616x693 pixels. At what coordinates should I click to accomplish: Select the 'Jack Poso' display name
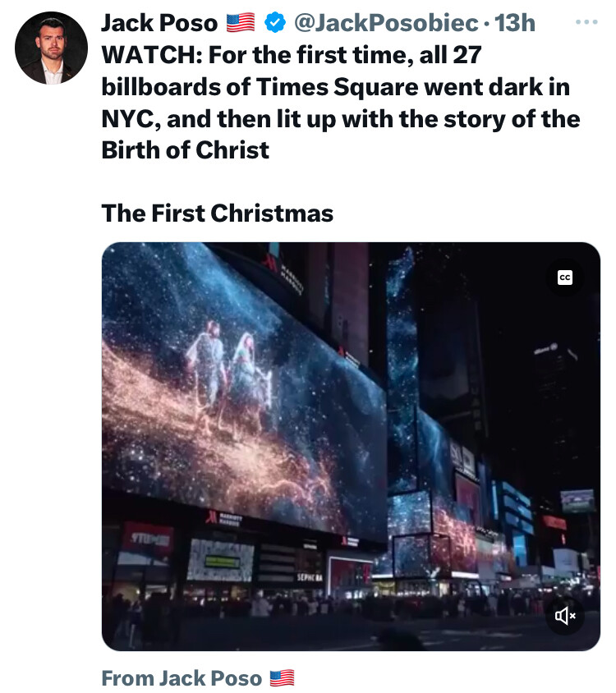[159, 23]
